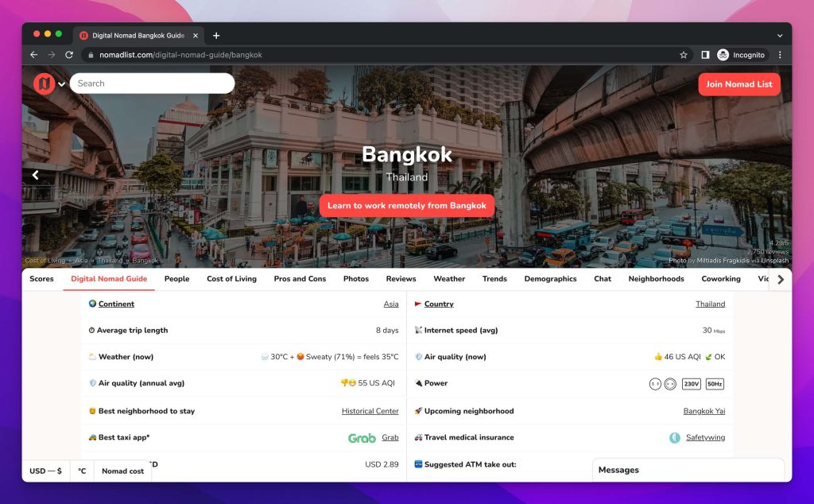The width and height of the screenshot is (814, 504).
Task: Open the Reviews tab
Action: tap(401, 279)
